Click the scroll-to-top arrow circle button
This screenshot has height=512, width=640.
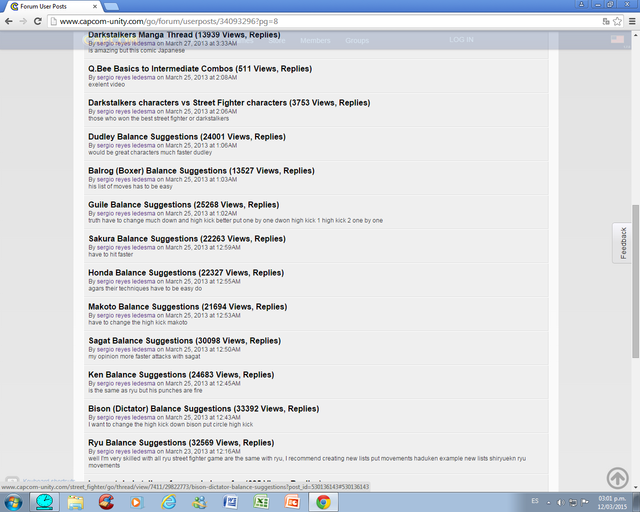[617, 478]
